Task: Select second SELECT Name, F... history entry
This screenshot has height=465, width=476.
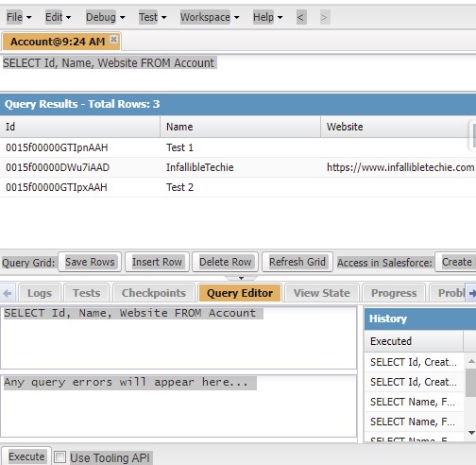Action: pos(414,422)
